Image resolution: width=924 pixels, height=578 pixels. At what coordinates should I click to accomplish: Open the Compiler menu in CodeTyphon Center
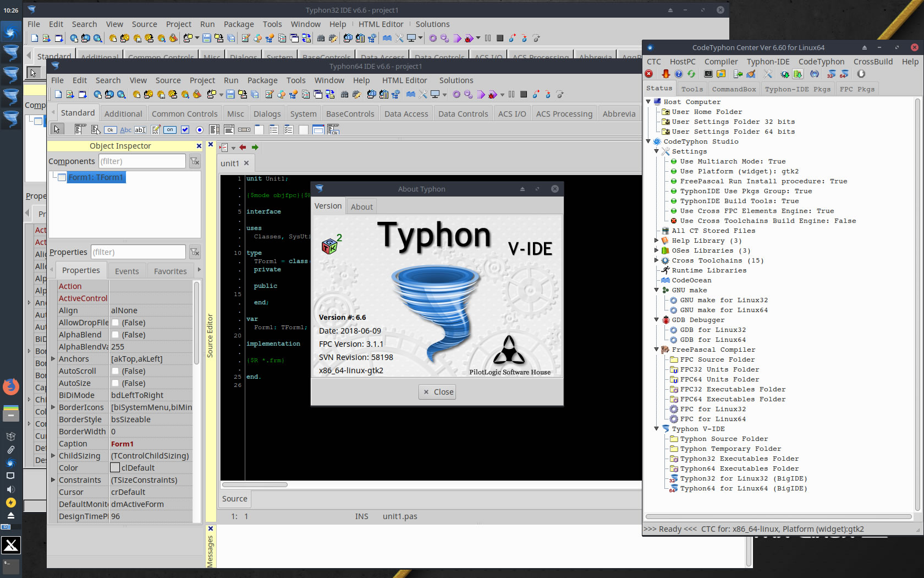coord(721,62)
